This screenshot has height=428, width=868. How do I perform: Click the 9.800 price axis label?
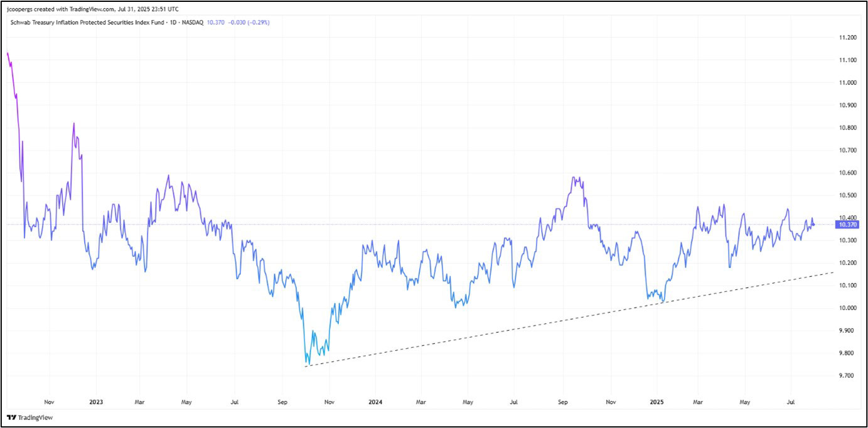(847, 353)
